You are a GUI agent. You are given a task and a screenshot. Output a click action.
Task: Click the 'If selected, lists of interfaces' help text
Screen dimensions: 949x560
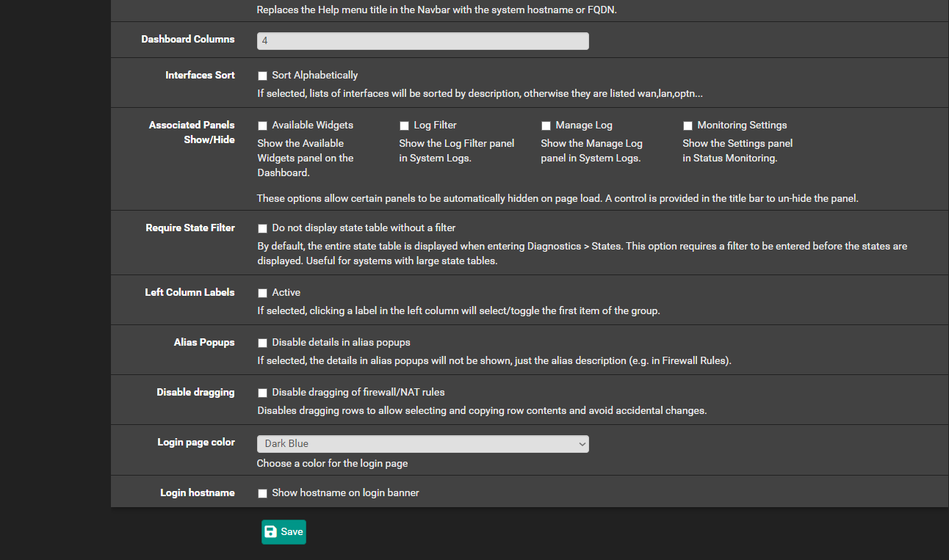[480, 93]
